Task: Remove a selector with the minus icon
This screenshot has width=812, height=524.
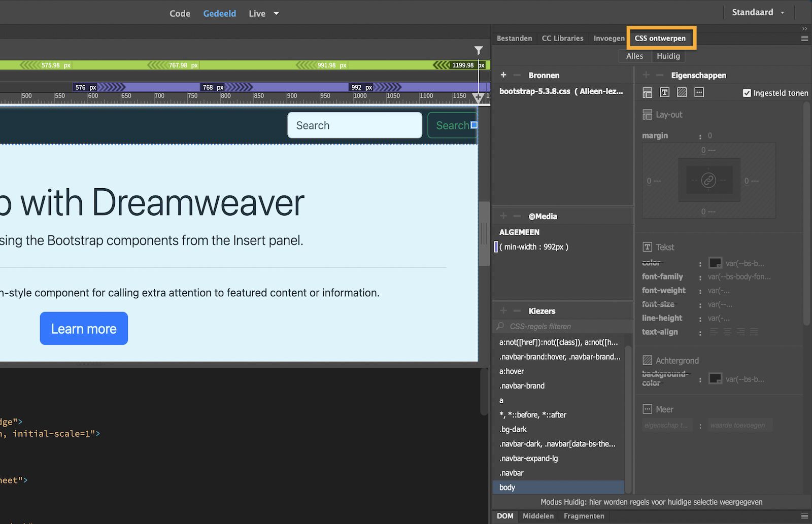Action: [x=517, y=310]
